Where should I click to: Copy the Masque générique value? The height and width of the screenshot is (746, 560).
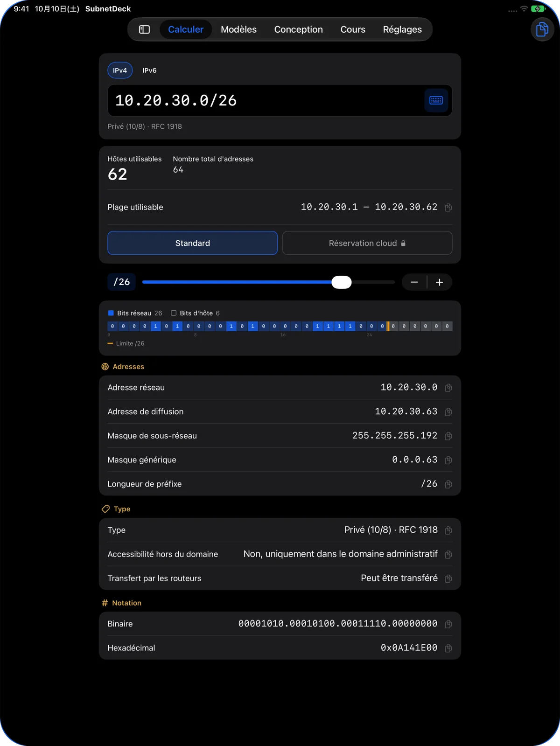tap(448, 460)
